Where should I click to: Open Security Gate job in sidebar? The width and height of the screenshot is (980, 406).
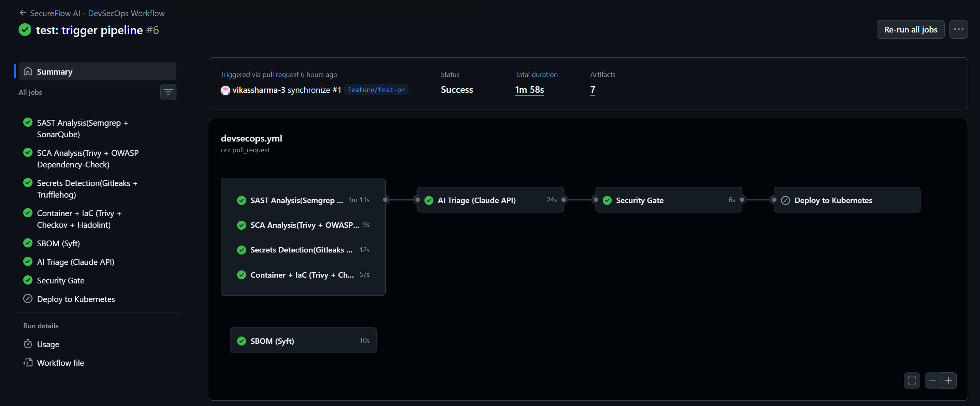[97, 280]
